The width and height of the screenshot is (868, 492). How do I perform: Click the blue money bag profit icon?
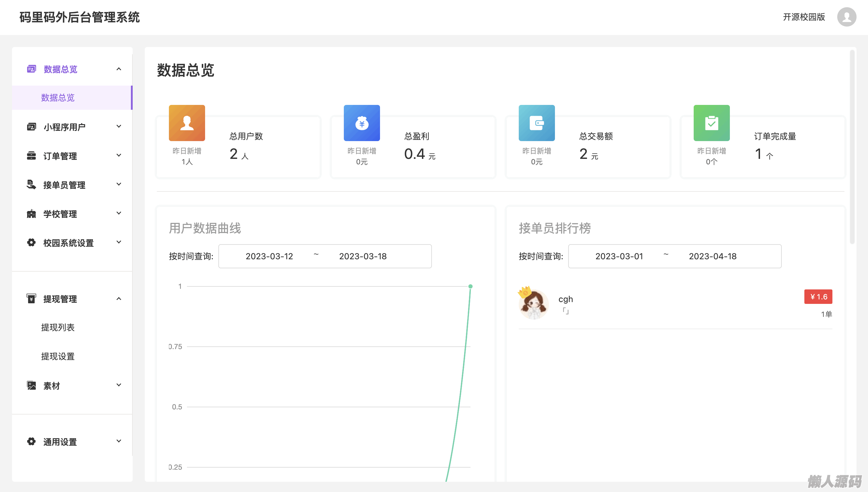point(362,123)
